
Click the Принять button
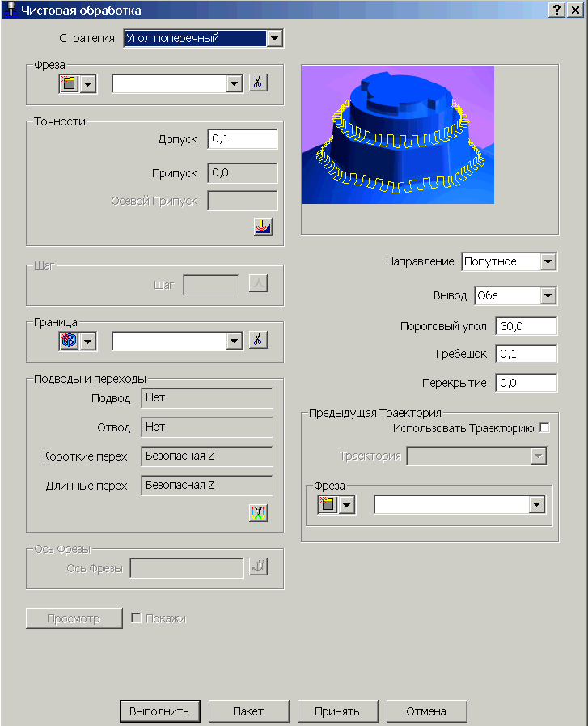pyautogui.click(x=337, y=711)
